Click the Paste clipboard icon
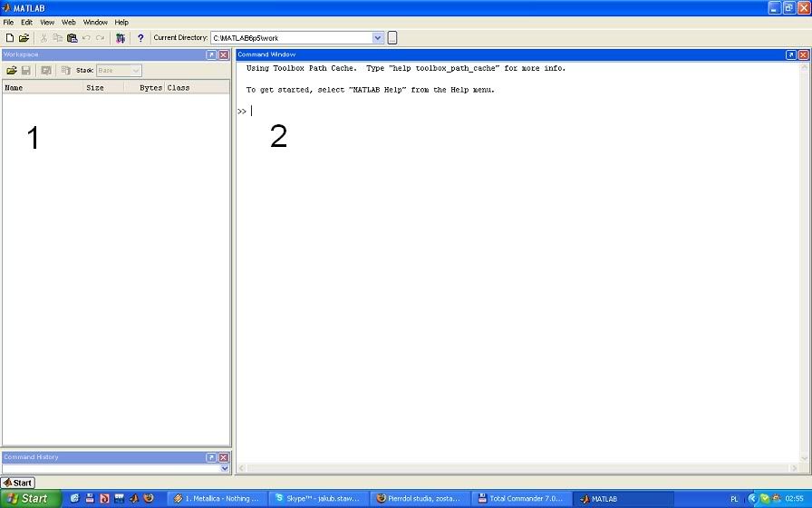812x508 pixels. pyautogui.click(x=72, y=38)
